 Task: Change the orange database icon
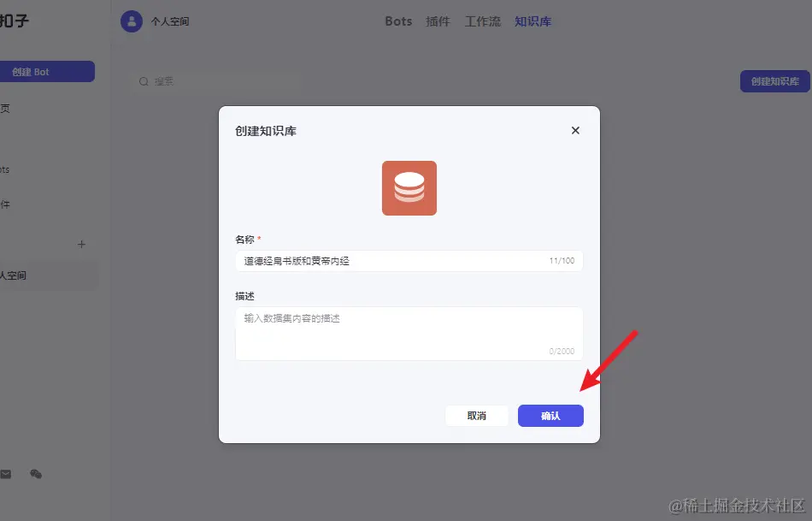[x=409, y=188]
